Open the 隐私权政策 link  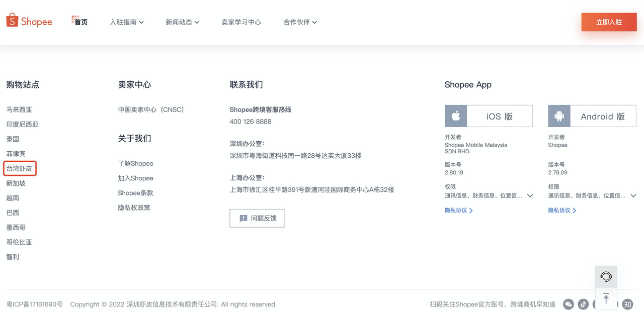(x=134, y=207)
